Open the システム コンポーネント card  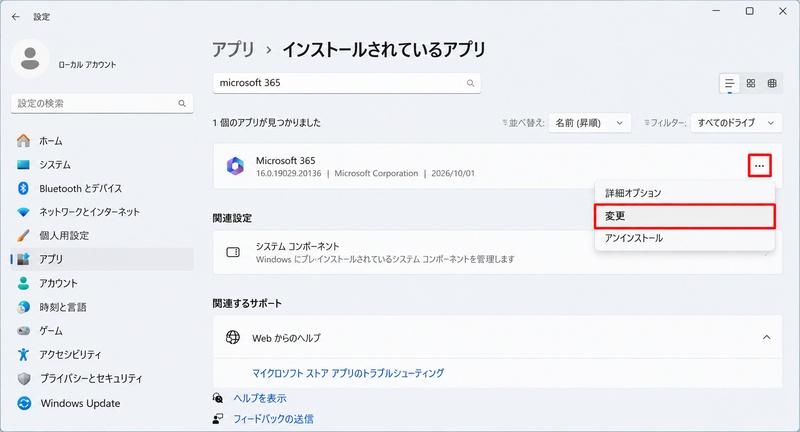(497, 252)
